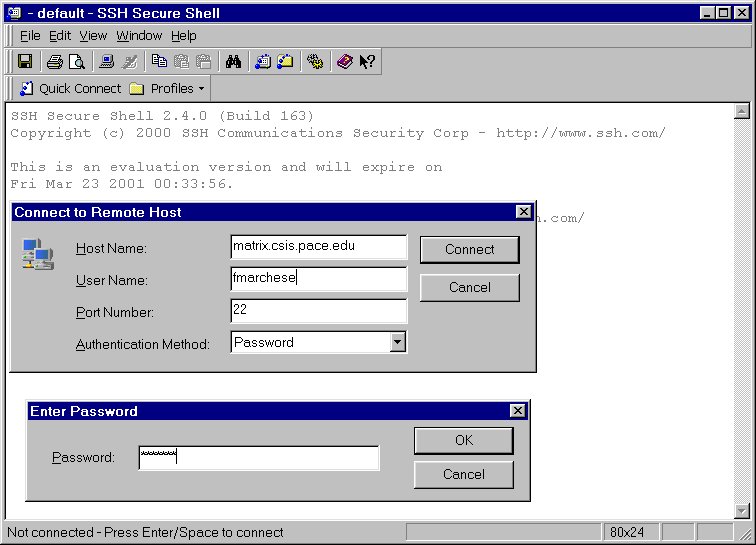The width and height of the screenshot is (756, 545).
Task: Click the terminal scrollbar down arrow
Action: tap(742, 510)
